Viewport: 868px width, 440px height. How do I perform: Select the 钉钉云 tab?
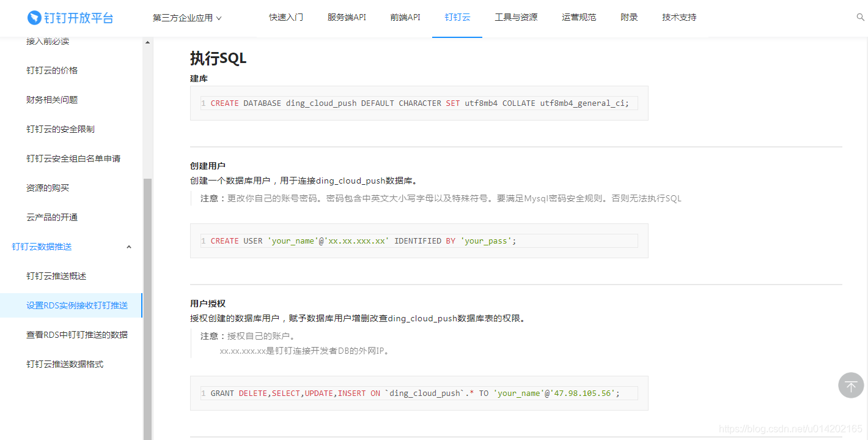pos(457,17)
